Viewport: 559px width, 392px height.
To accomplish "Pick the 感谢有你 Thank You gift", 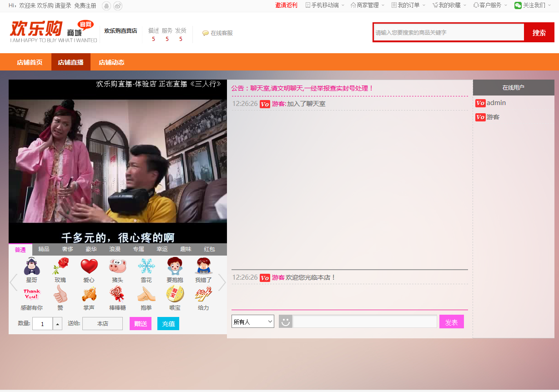I will click(x=32, y=294).
